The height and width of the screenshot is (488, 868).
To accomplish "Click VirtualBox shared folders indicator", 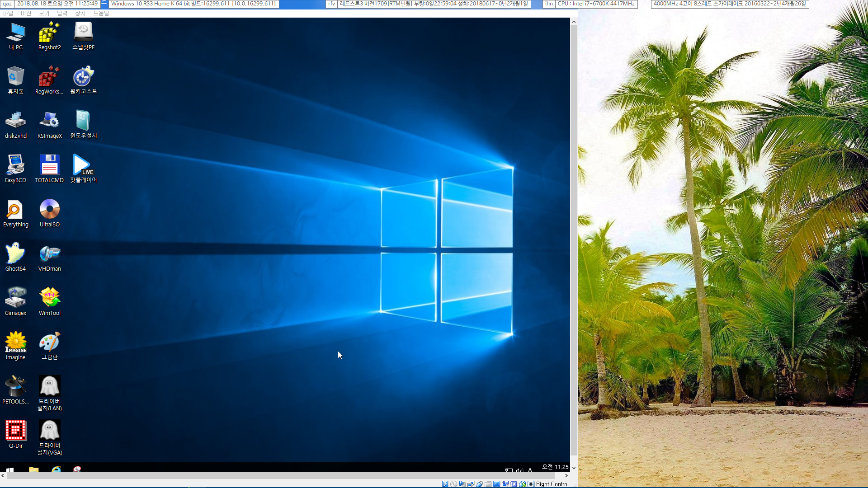I will coord(488,484).
